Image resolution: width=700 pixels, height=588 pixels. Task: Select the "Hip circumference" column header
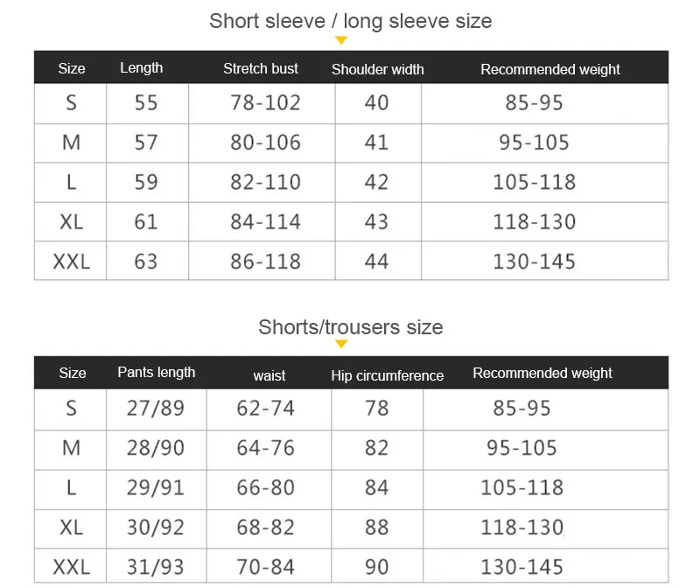(387, 375)
